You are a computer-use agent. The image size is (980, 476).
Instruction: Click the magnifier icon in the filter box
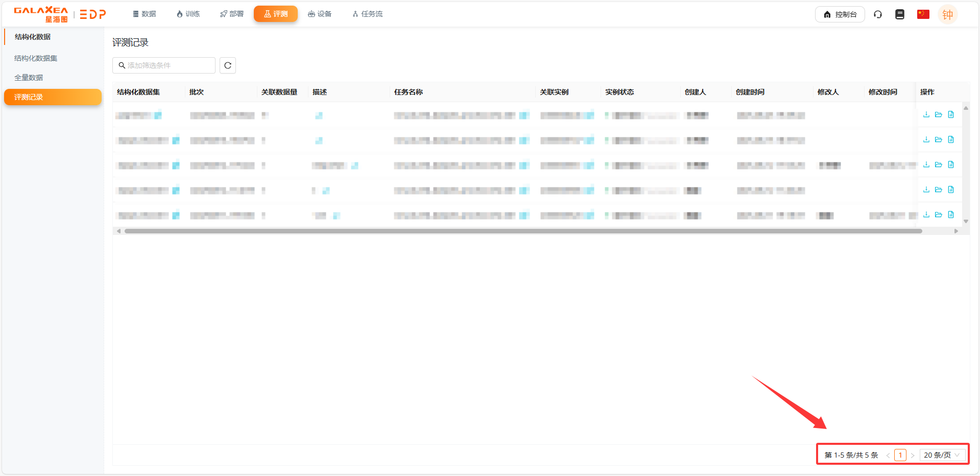coord(122,65)
